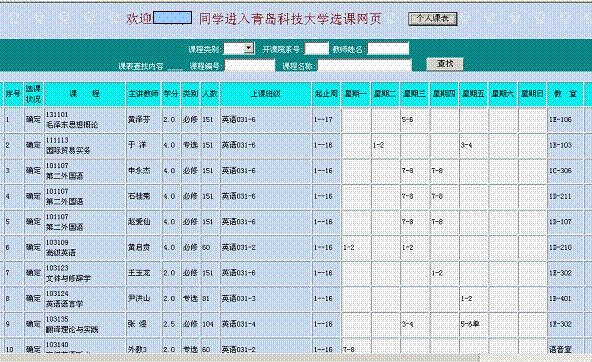Screen dimensions: 592x362
Task: Click teacher name 于洋
Action: tap(137, 145)
